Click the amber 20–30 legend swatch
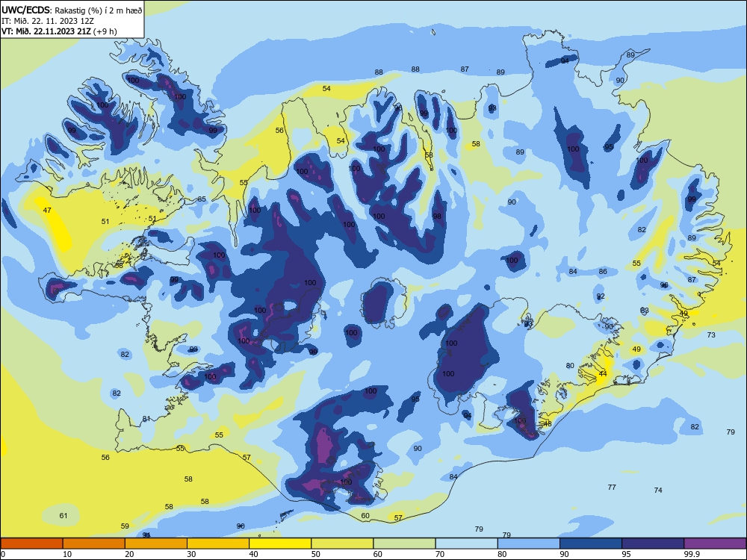The image size is (747, 560). click(x=156, y=544)
